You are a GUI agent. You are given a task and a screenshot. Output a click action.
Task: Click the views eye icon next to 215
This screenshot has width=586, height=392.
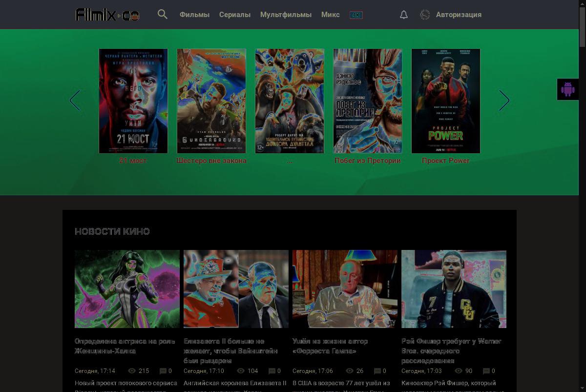coord(132,371)
